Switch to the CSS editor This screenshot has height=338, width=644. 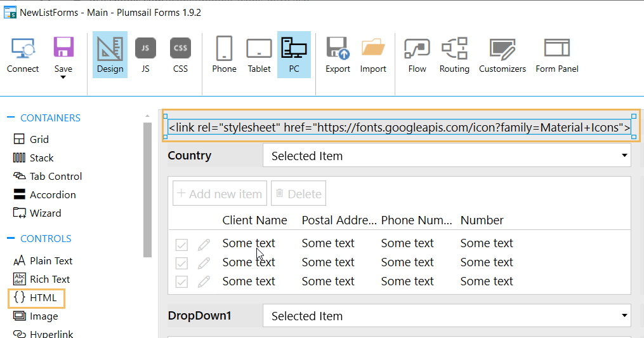[180, 55]
